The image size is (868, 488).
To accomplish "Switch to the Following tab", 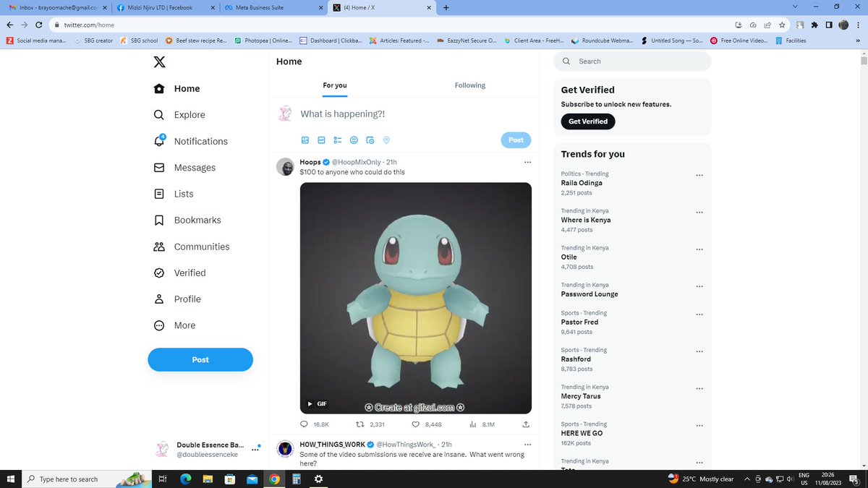I will coord(470,85).
